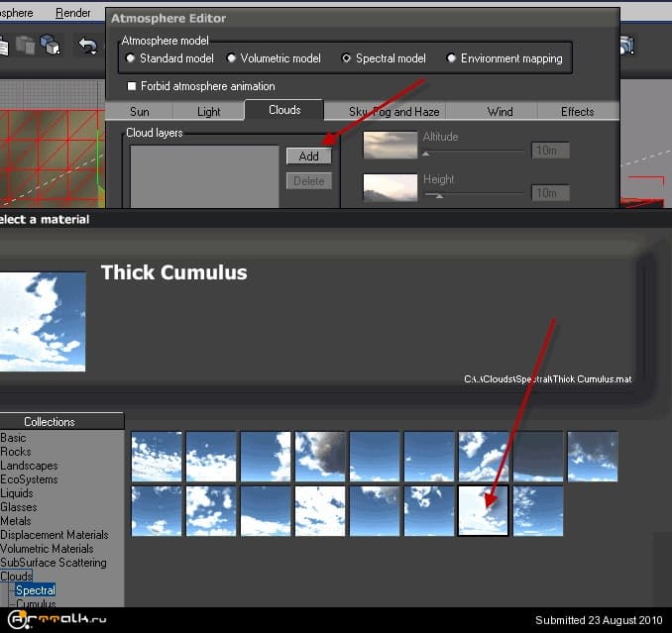Click the Undo arrow toolbar icon
Viewport: 672px width, 633px height.
pyautogui.click(x=88, y=46)
